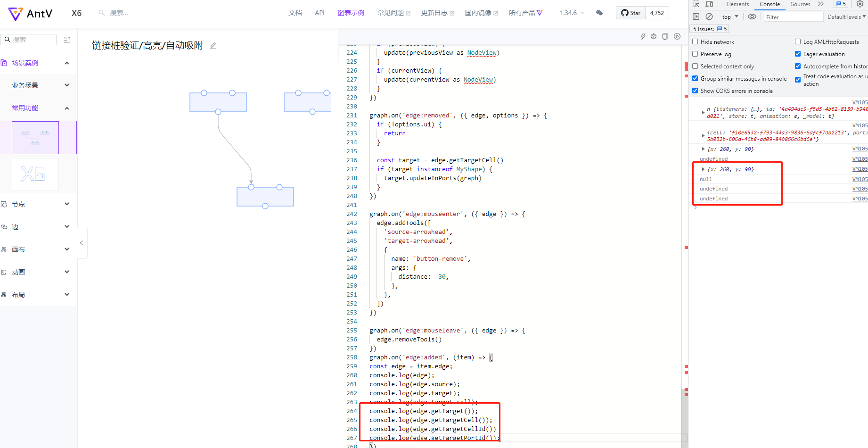The image size is (868, 448).
Task: Run the example with the play icon
Action: [x=677, y=36]
